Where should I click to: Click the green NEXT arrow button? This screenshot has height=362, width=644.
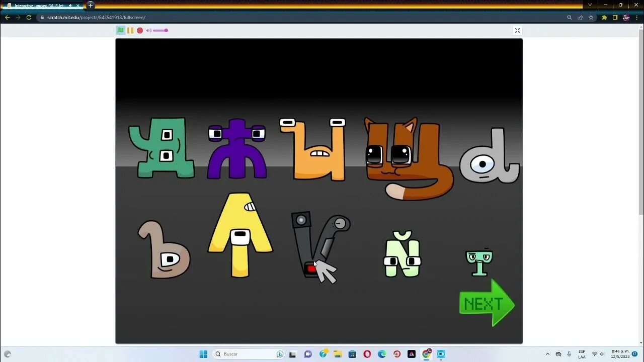coord(487,303)
